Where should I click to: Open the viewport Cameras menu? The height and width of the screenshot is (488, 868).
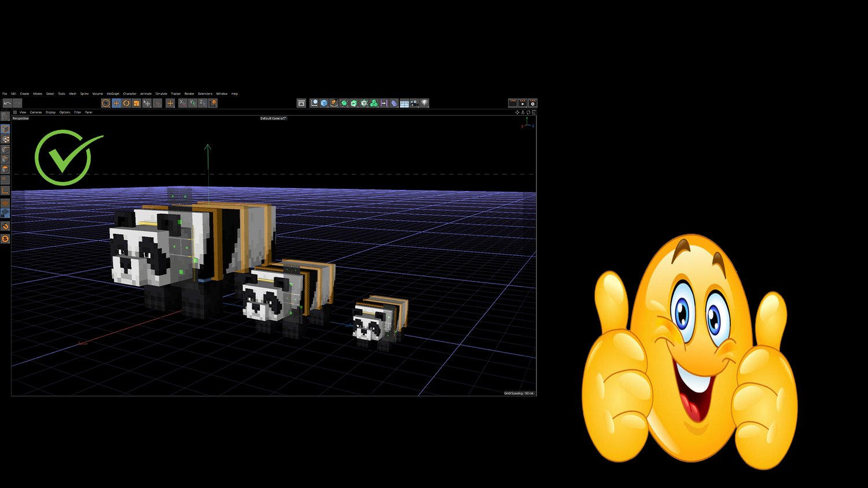tap(36, 112)
